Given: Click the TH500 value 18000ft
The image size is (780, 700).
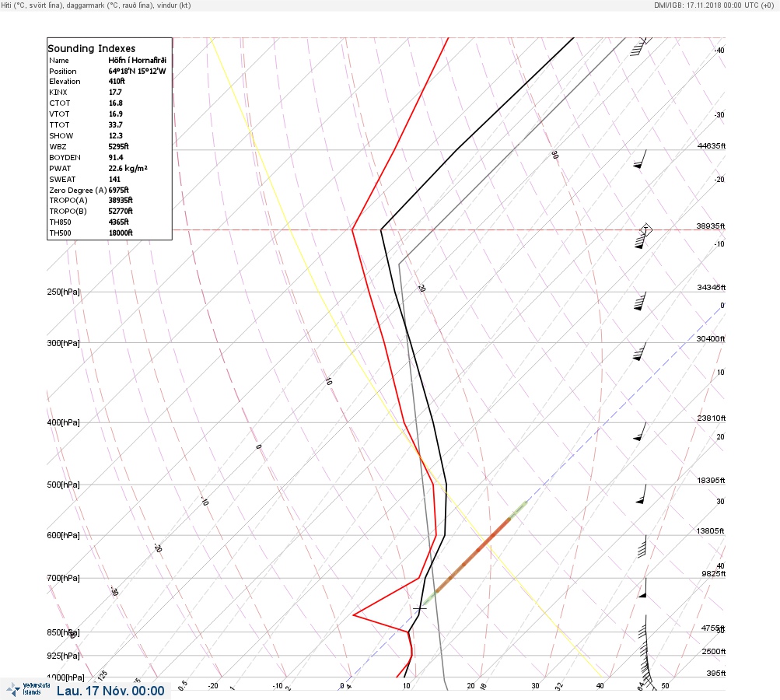Looking at the screenshot, I should (121, 233).
